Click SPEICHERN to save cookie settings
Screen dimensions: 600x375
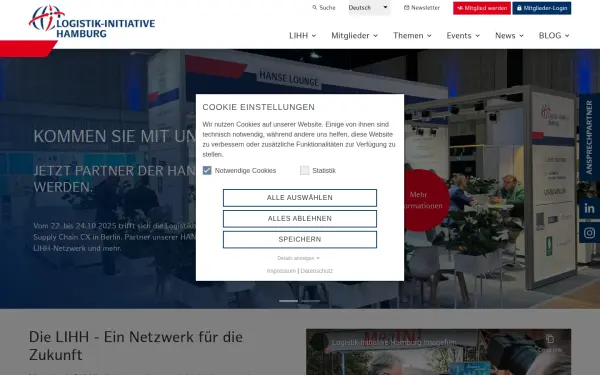point(300,239)
